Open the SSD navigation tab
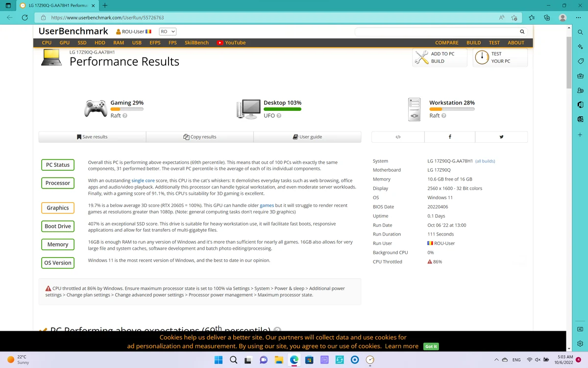Screen dimensions: 588x368 pos(82,43)
